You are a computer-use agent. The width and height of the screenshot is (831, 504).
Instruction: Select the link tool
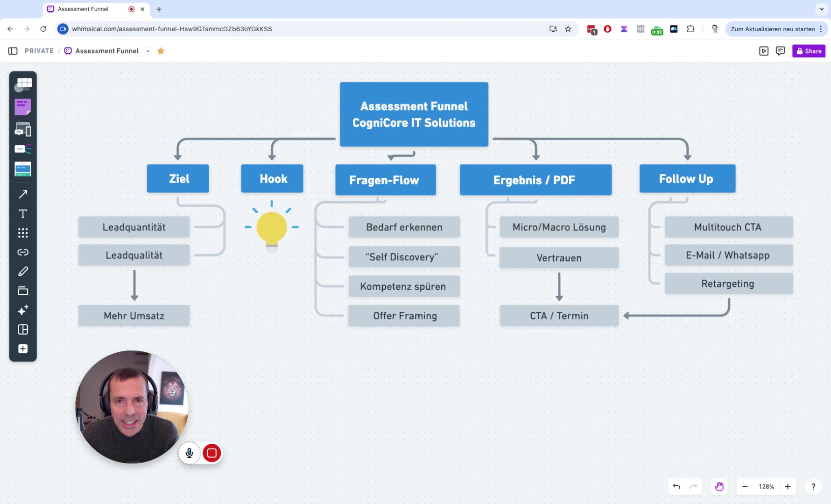tap(23, 252)
